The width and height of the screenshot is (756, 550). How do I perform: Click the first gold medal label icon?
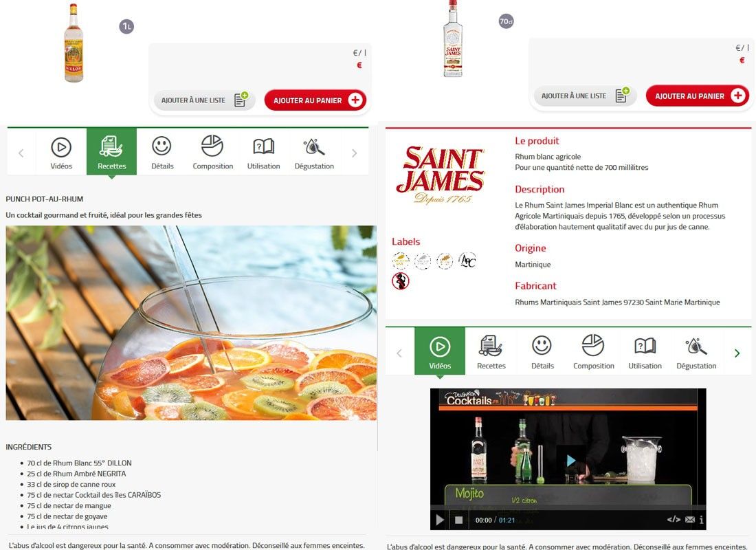(x=400, y=261)
